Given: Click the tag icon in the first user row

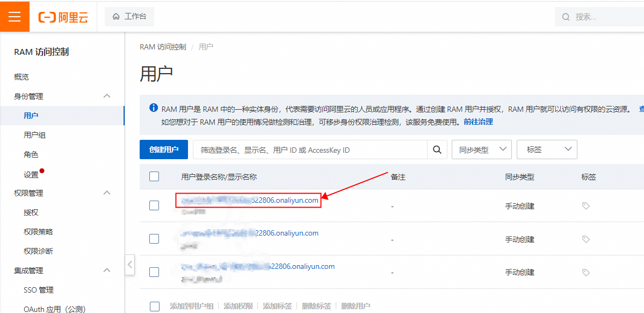Looking at the screenshot, I should (586, 206).
